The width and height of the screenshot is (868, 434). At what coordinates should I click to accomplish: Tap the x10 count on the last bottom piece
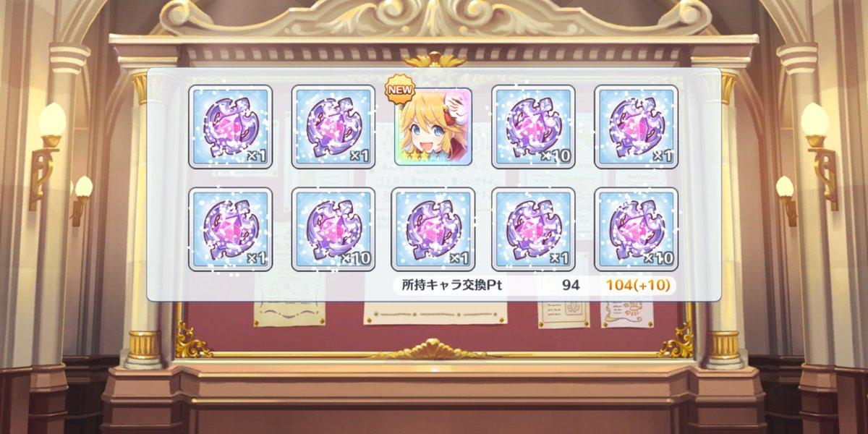tap(660, 258)
